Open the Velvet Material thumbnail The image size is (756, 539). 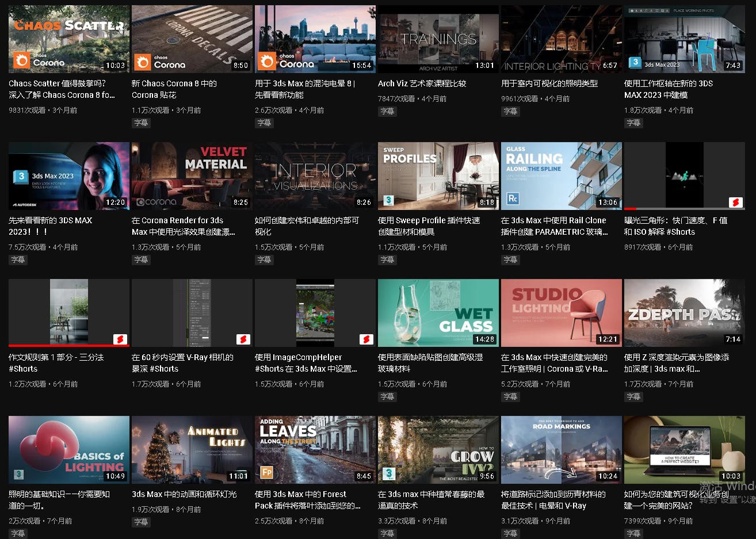(192, 176)
